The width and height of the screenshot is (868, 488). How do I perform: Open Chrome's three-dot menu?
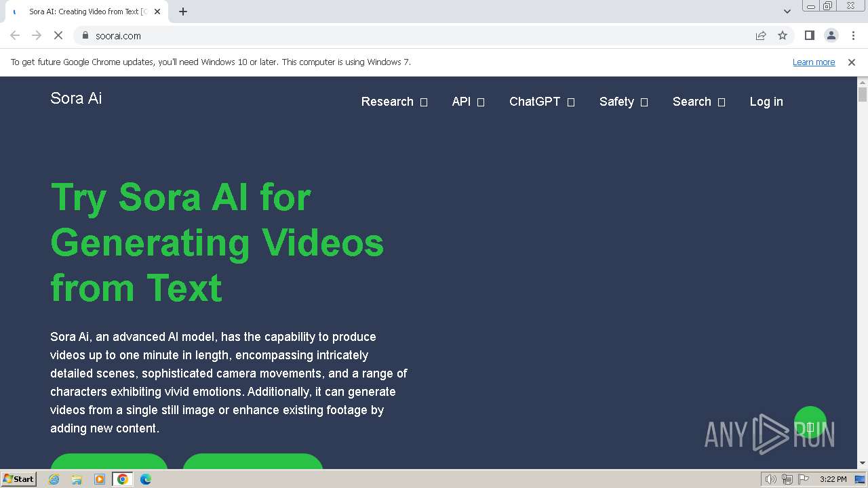coord(852,35)
